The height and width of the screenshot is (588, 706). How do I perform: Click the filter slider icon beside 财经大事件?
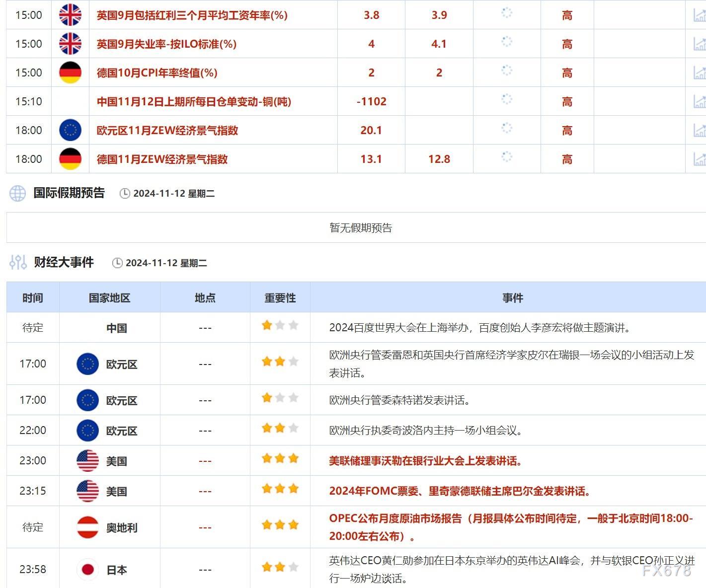(18, 263)
